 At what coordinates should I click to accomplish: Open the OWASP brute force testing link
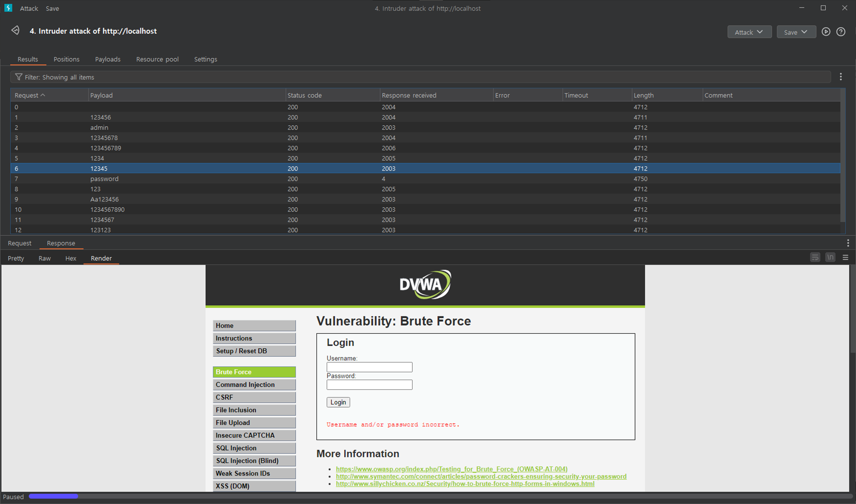click(452, 469)
